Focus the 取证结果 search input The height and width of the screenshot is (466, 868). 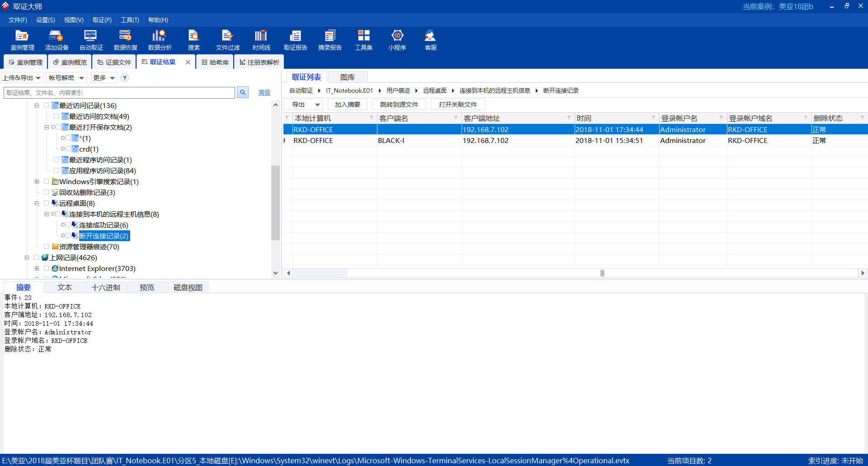click(x=119, y=93)
